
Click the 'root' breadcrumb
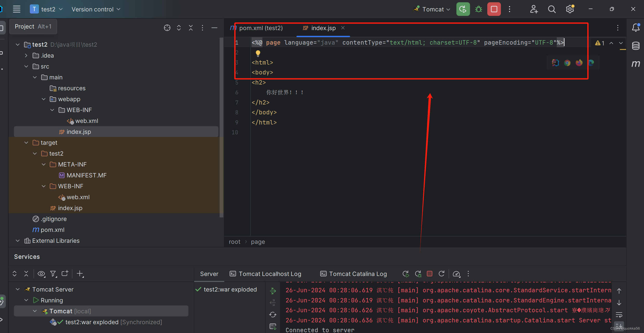click(235, 242)
